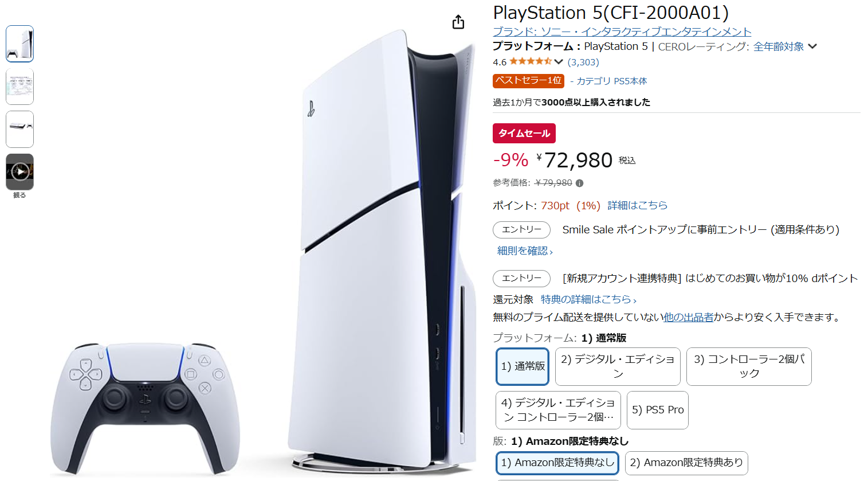Choose デジタル・エディション platform option
The height and width of the screenshot is (481, 868).
click(x=618, y=366)
